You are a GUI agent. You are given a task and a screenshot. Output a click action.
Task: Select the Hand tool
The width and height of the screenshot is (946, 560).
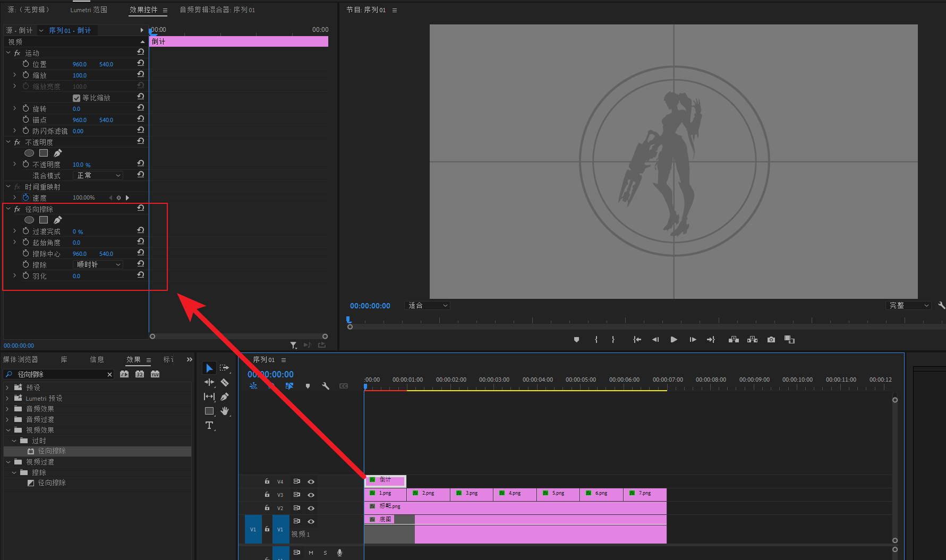[x=225, y=411]
